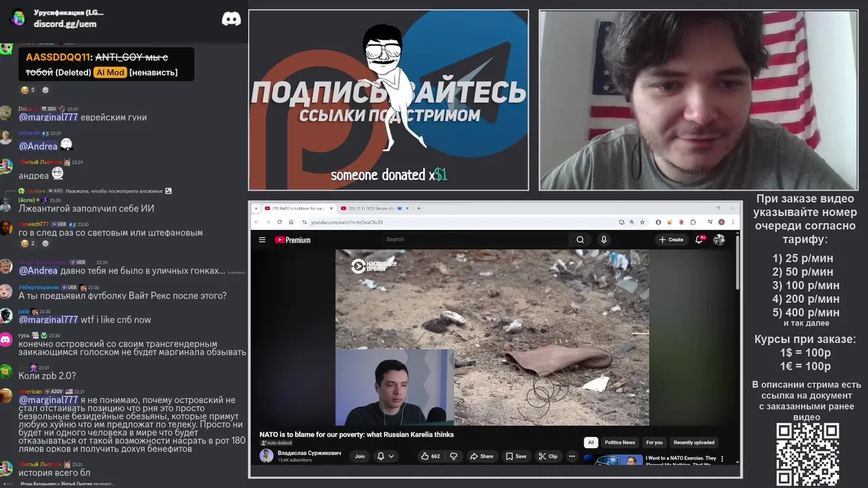This screenshot has height=488, width=868.
Task: Open the browser three-dot menu
Action: pos(732,222)
